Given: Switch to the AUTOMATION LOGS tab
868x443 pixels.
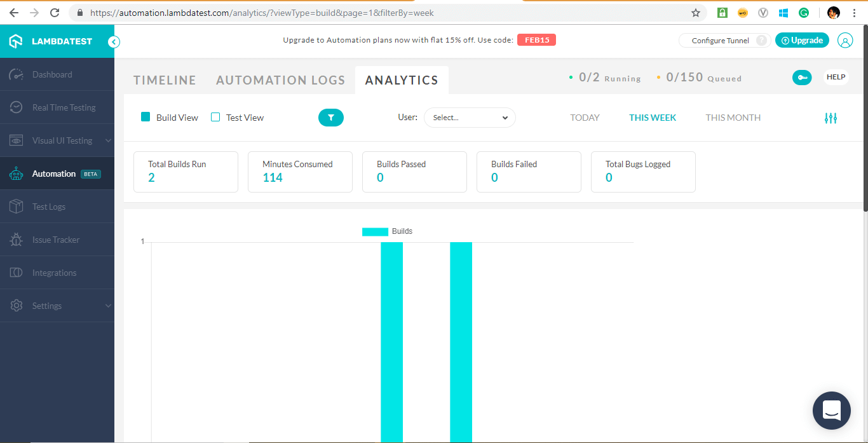Looking at the screenshot, I should coord(280,80).
